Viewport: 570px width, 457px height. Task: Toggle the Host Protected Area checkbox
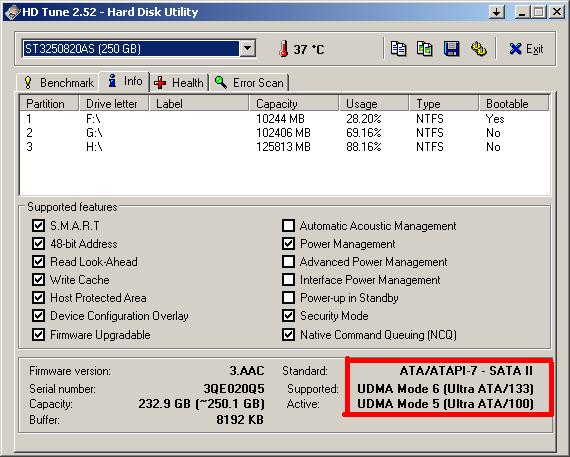tap(39, 297)
